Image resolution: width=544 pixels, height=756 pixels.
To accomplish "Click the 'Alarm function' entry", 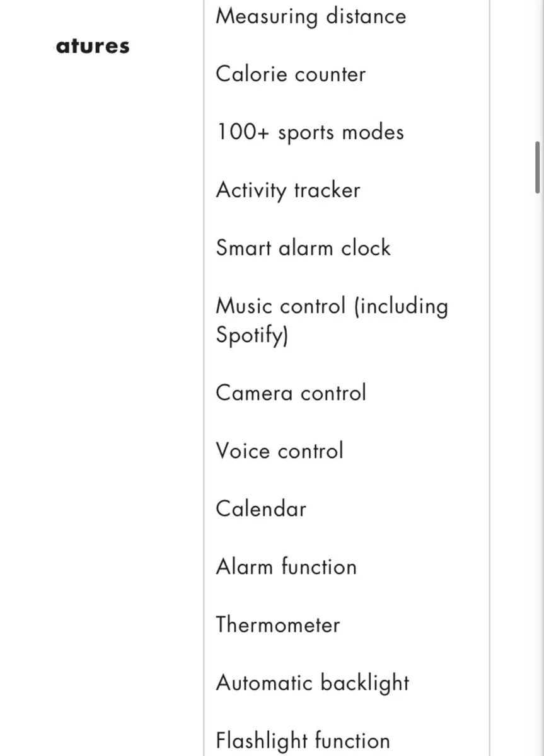I will click(x=286, y=566).
